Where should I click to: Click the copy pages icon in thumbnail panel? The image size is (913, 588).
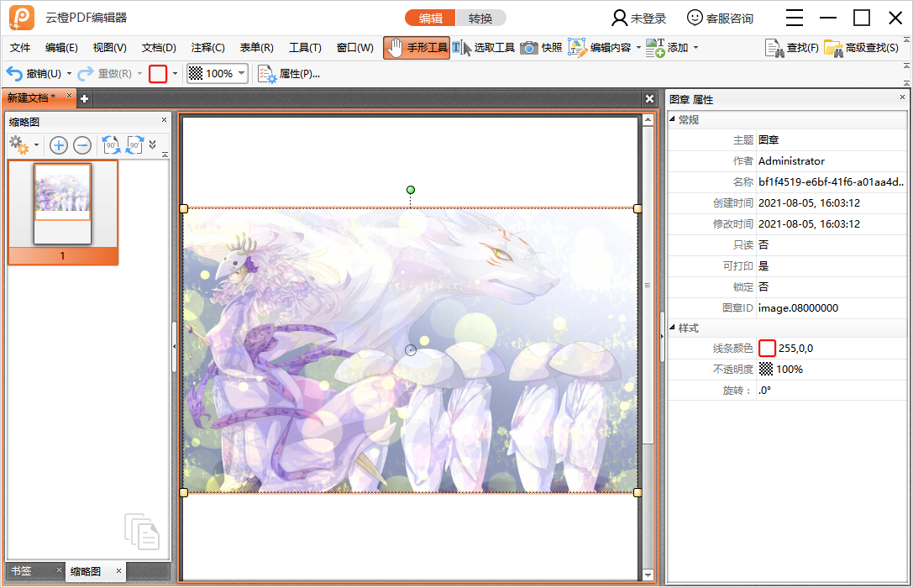coord(141,531)
